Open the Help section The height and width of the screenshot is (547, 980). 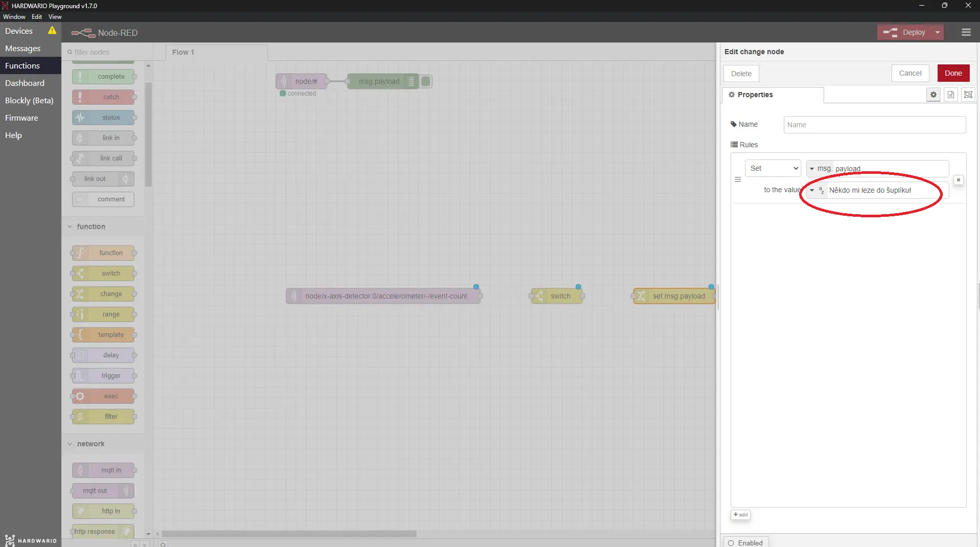[x=31, y=135]
